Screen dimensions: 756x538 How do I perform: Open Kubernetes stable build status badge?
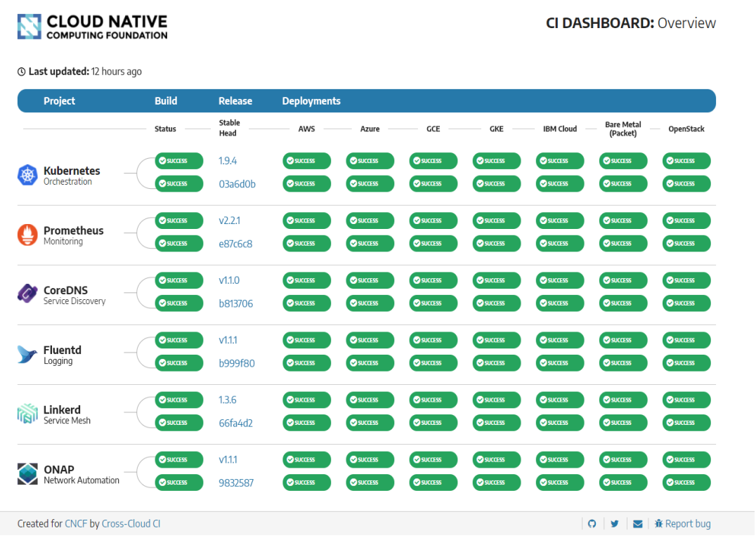click(179, 161)
